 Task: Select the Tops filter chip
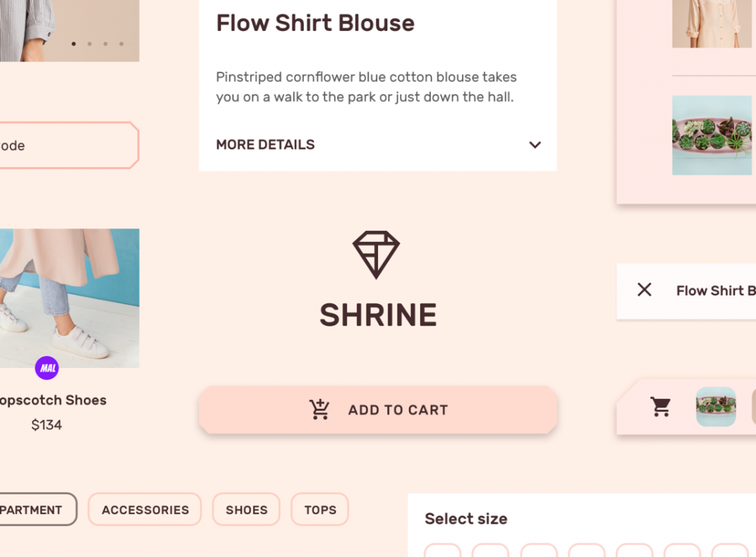tap(320, 509)
